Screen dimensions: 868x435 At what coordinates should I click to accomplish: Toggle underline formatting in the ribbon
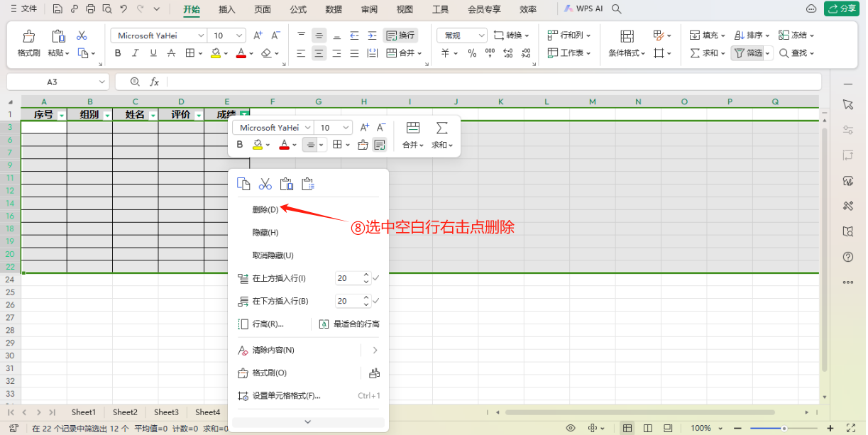153,53
